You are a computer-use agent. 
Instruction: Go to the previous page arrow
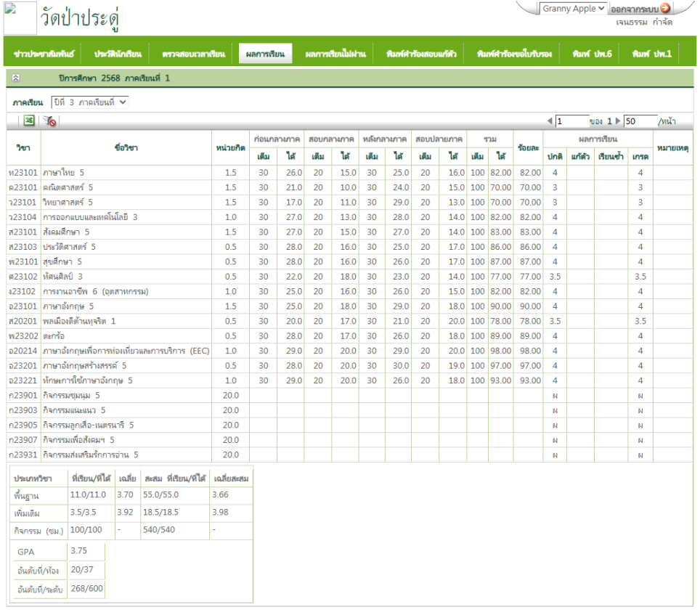pyautogui.click(x=550, y=121)
